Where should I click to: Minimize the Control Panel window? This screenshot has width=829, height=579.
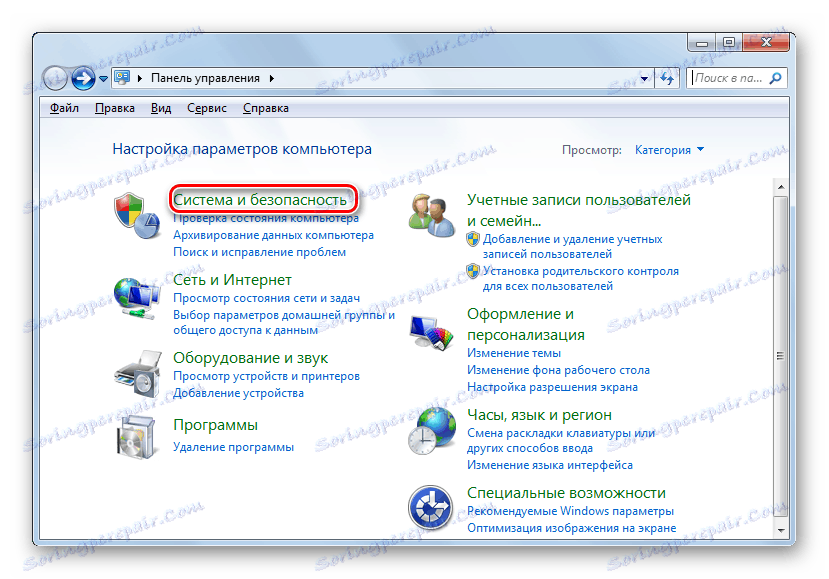[702, 43]
